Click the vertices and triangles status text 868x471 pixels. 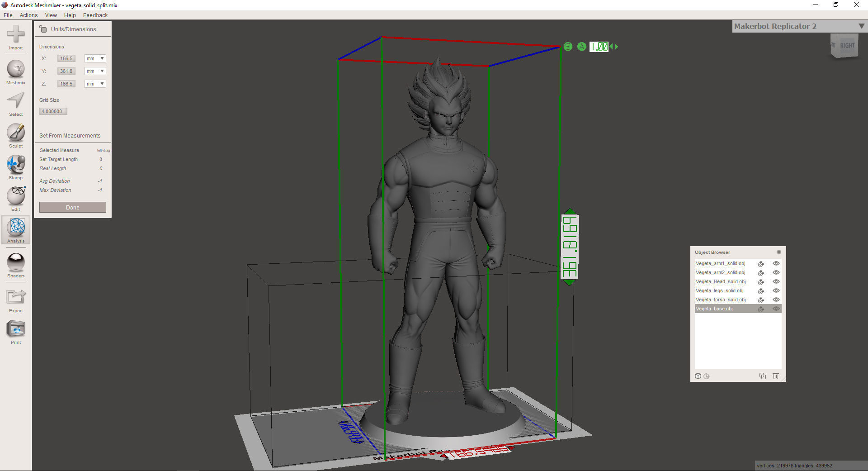click(x=794, y=466)
